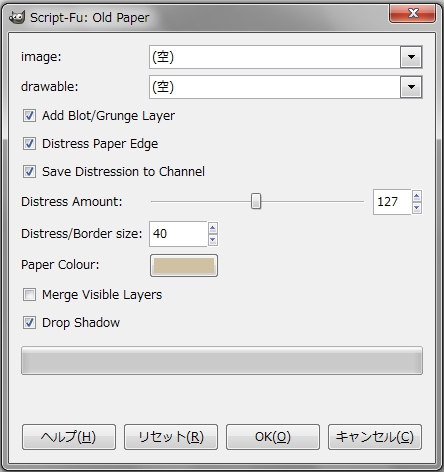444x472 pixels.
Task: Click the リセット(R) reset button
Action: click(171, 437)
